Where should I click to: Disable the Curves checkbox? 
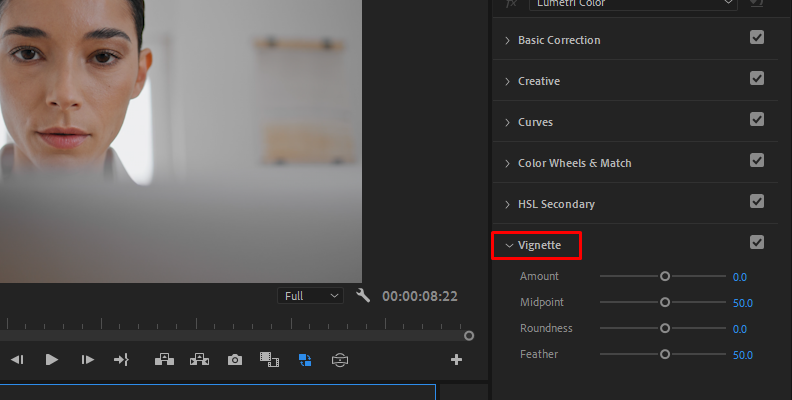pyautogui.click(x=757, y=119)
